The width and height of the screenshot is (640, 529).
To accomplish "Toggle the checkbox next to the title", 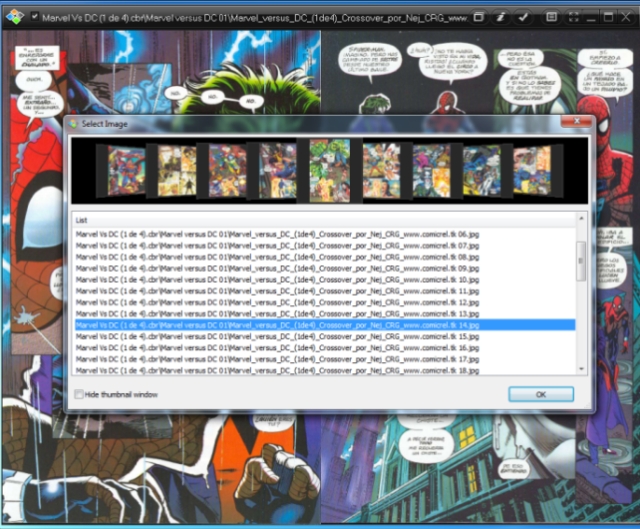I will tap(35, 16).
